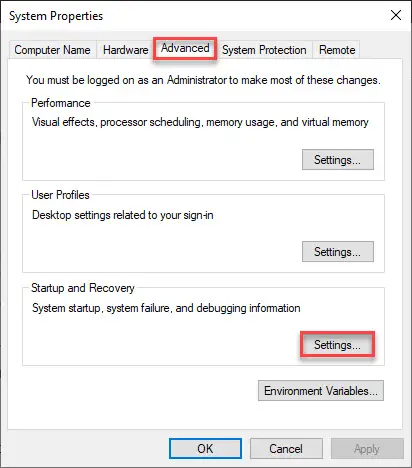
Task: Confirm with the OK button
Action: [205, 449]
